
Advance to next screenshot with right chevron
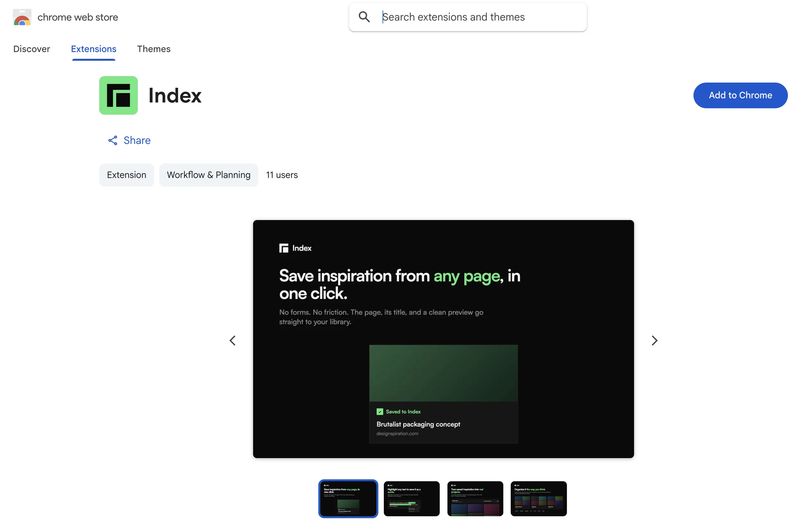[654, 340]
